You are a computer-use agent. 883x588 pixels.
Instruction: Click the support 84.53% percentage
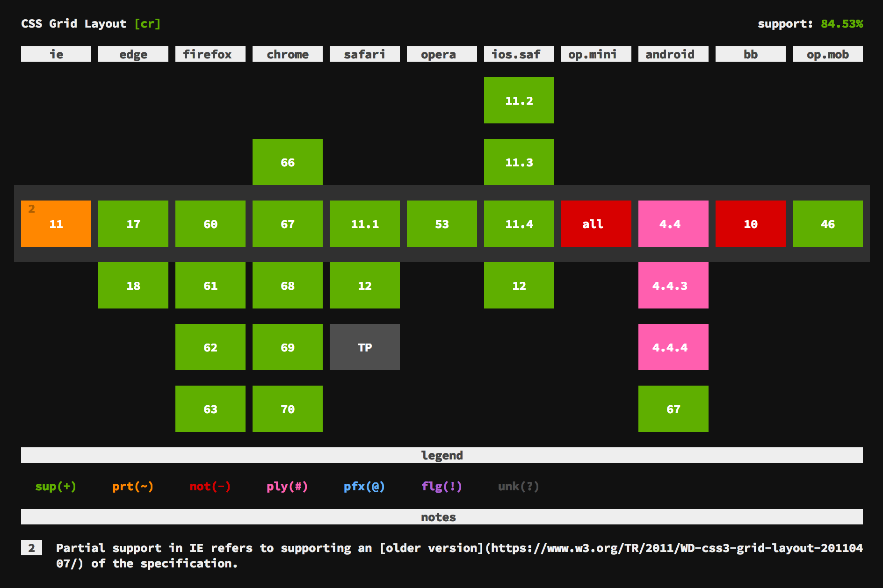[842, 23]
